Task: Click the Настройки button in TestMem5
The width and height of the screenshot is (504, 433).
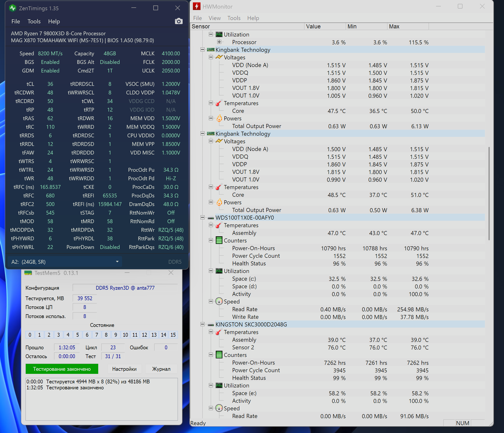Action: [124, 369]
